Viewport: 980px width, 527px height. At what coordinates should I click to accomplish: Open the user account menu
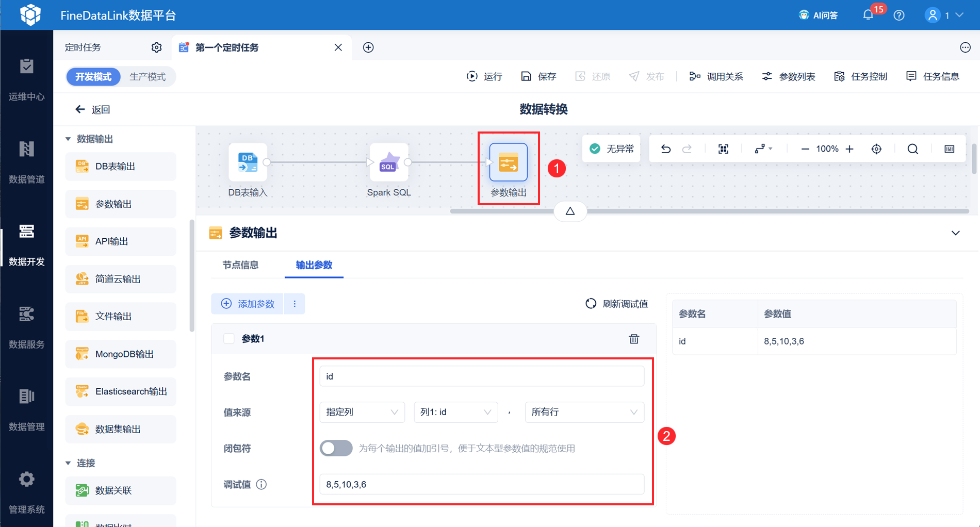944,15
